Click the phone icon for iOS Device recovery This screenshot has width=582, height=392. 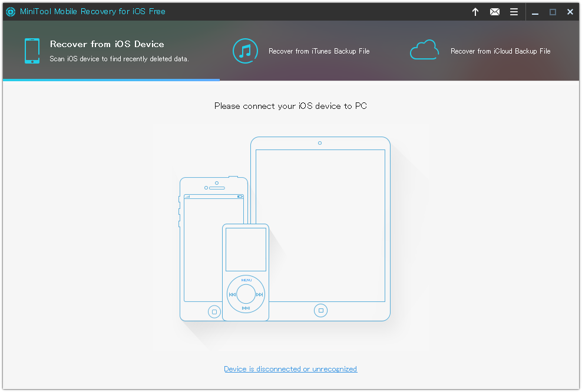(32, 51)
